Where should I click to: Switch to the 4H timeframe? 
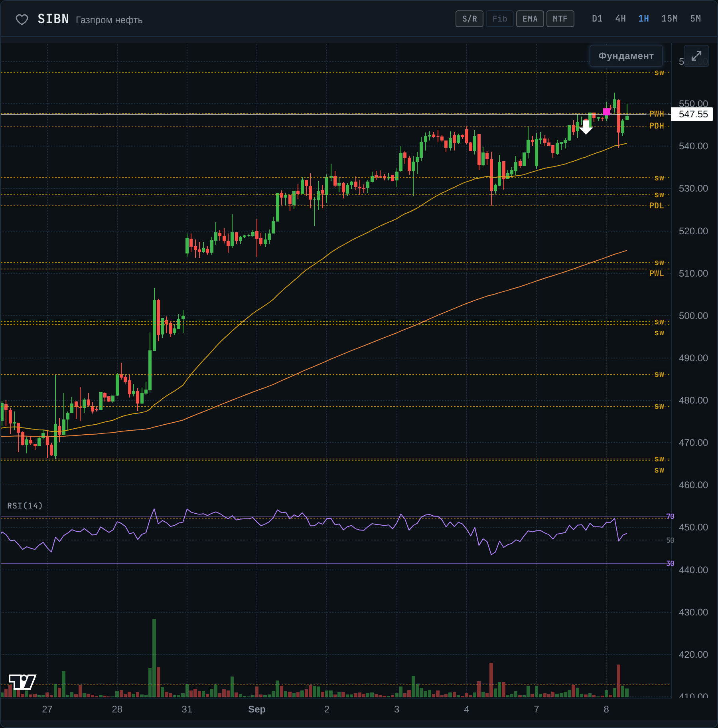click(620, 19)
